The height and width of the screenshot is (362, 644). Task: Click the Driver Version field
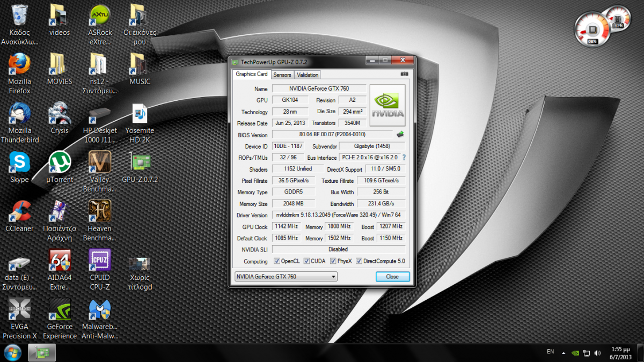pos(339,215)
